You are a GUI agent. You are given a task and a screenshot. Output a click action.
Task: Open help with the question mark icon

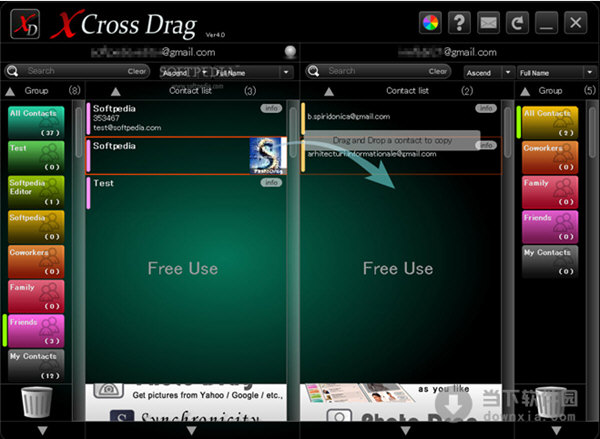459,23
